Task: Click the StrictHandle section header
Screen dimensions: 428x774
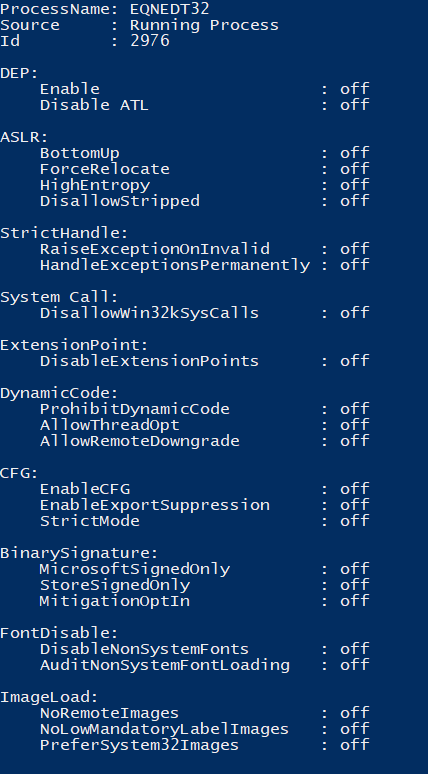Action: pos(64,233)
